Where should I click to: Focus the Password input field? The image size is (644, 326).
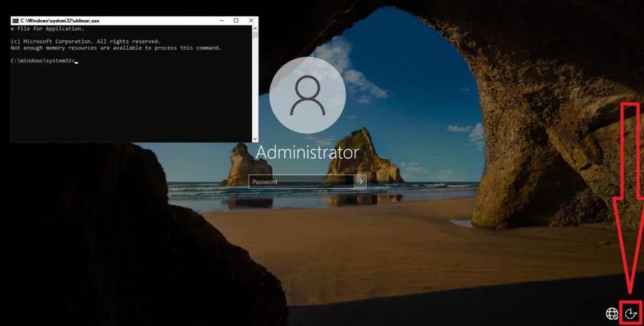coord(301,182)
